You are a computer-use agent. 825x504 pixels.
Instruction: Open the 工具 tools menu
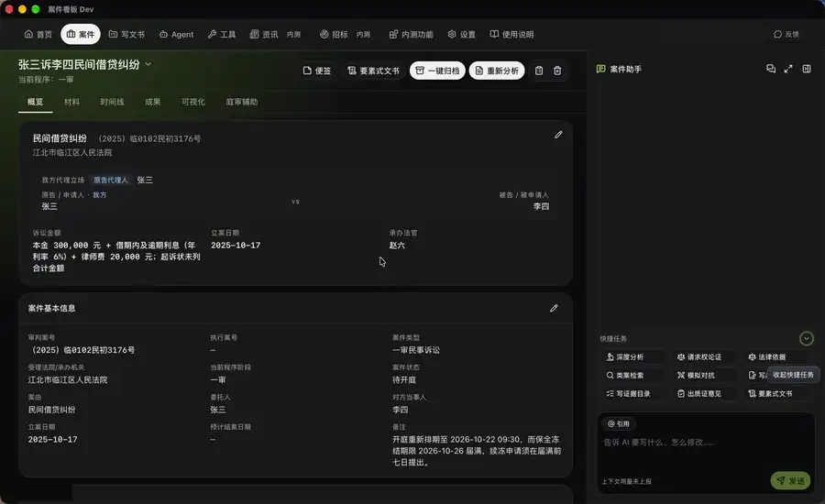coord(222,34)
